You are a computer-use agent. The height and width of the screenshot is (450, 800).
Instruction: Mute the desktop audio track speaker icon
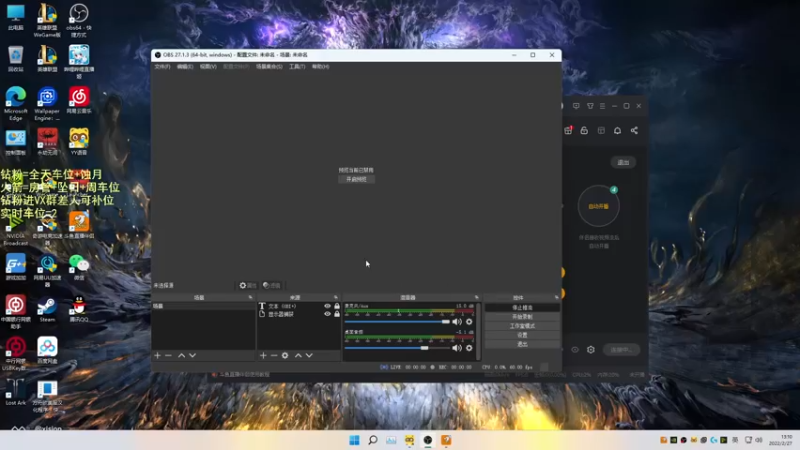[x=457, y=348]
